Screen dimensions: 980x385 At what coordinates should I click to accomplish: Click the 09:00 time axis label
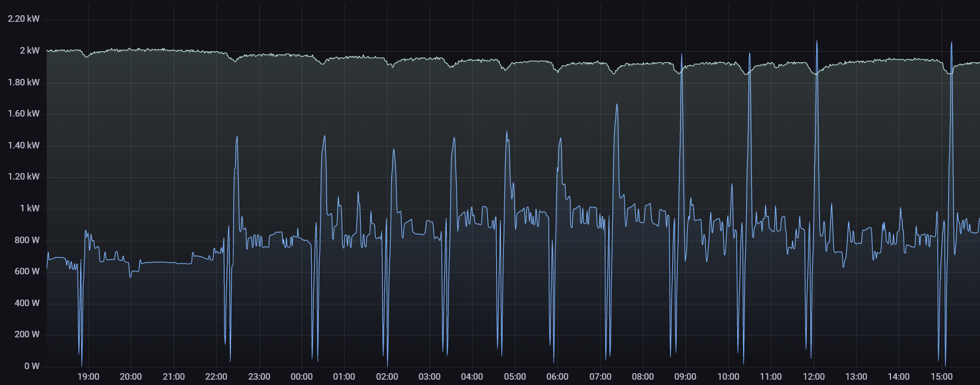685,377
